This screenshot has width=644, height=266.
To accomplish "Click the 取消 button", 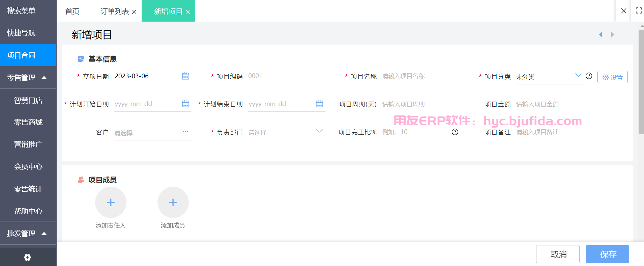I will click(558, 254).
